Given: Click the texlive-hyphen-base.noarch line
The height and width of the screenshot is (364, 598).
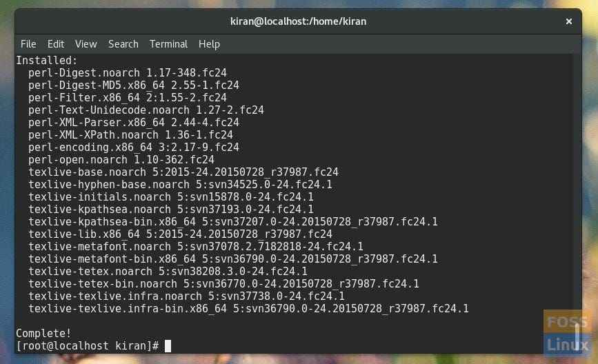Looking at the screenshot, I should (x=181, y=185).
